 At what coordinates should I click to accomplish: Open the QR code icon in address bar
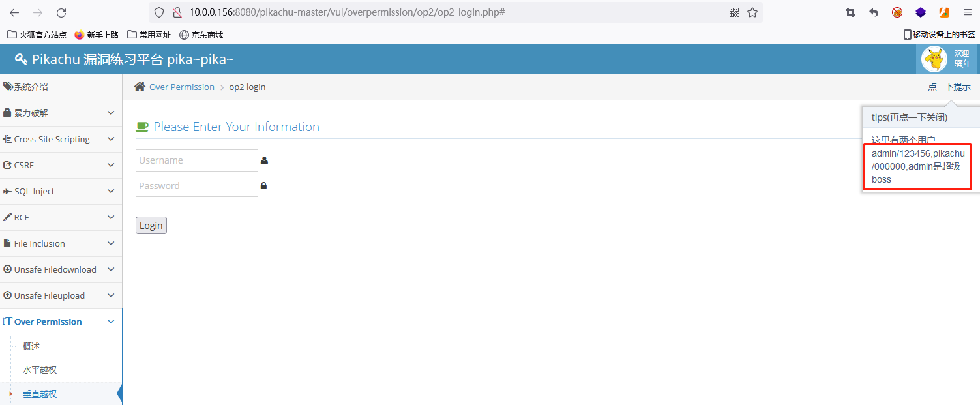734,12
